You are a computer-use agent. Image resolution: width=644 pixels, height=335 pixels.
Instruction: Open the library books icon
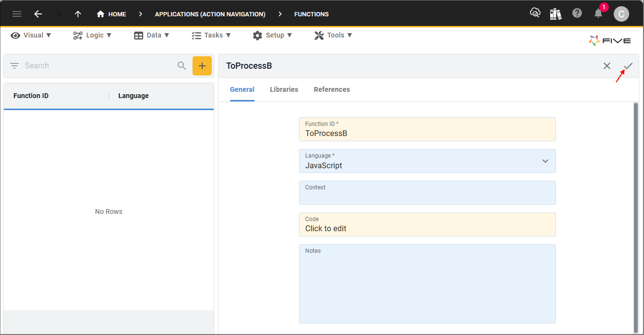556,13
